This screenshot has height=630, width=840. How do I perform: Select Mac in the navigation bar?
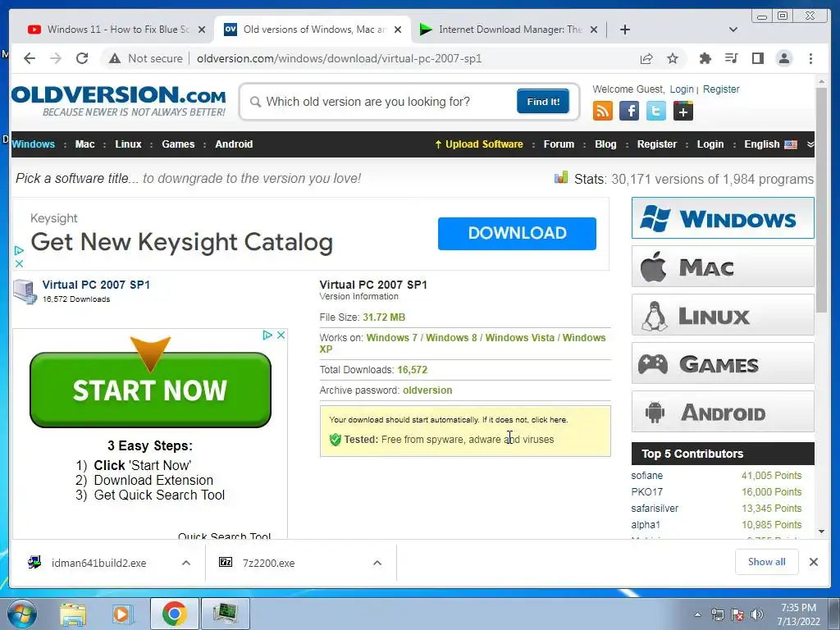pos(84,144)
